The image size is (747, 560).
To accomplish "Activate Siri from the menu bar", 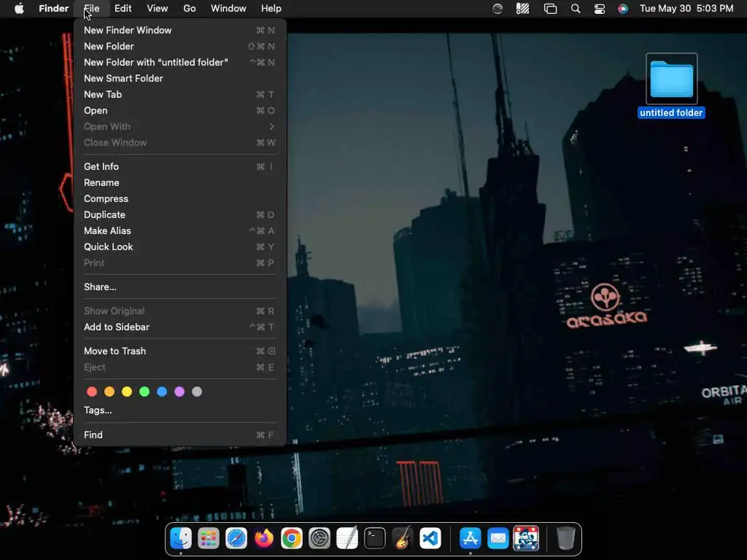I will coord(623,9).
